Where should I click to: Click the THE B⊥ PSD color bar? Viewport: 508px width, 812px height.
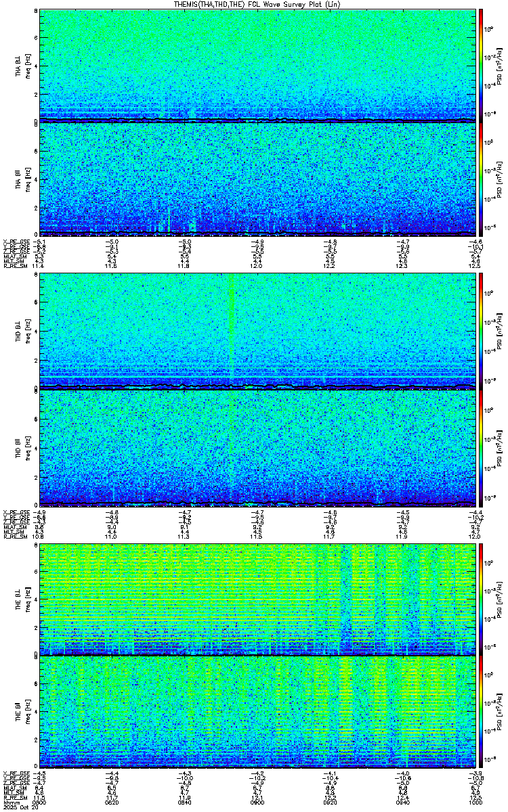coord(481,598)
